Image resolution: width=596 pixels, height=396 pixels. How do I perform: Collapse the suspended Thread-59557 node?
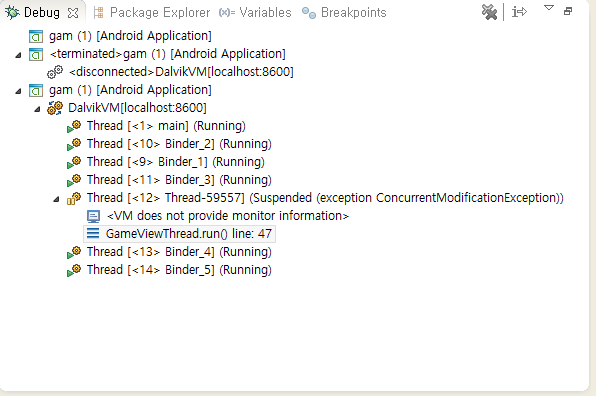(x=56, y=199)
